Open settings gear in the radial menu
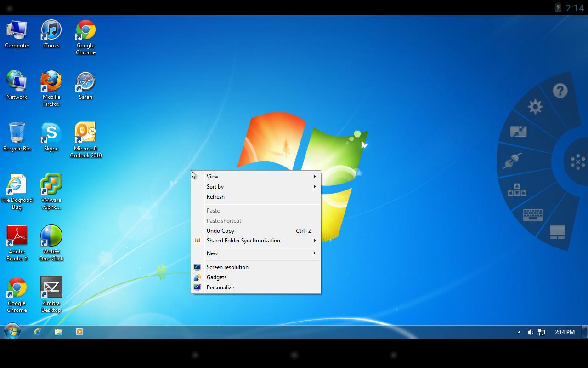Screen dimensions: 588x368 click(535, 107)
